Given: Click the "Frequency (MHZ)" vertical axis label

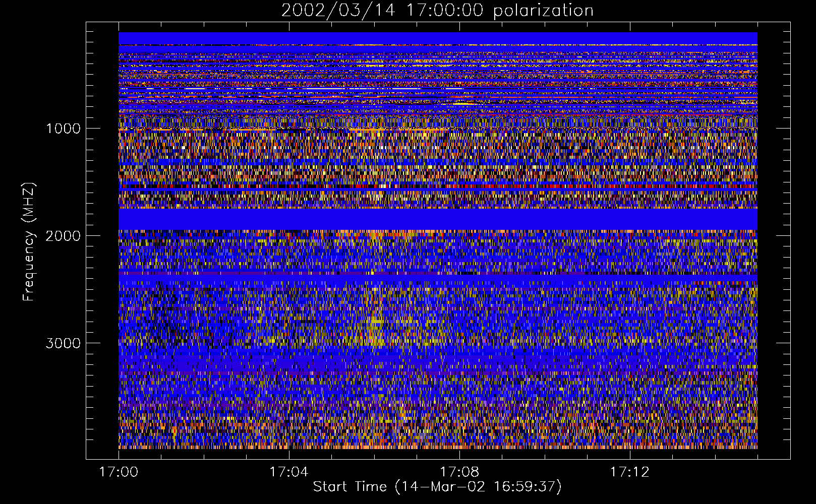Looking at the screenshot, I should [x=29, y=242].
